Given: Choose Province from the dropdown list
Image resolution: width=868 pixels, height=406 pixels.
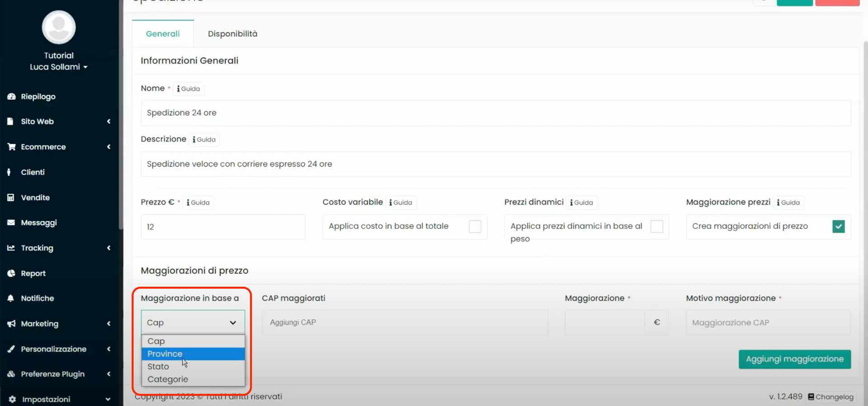Looking at the screenshot, I should [165, 354].
